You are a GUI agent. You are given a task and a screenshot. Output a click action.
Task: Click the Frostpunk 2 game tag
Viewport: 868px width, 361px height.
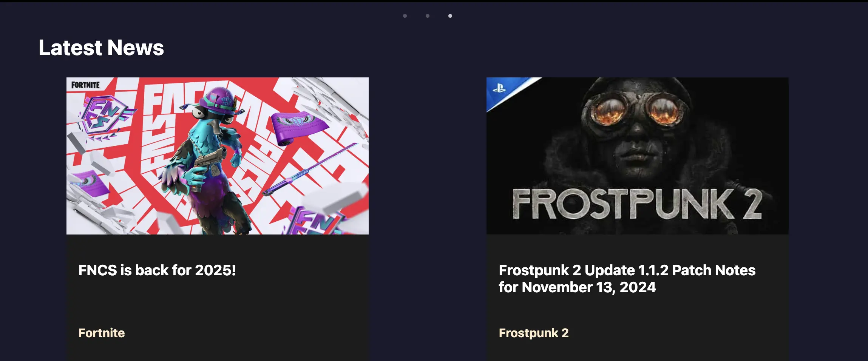tap(534, 333)
